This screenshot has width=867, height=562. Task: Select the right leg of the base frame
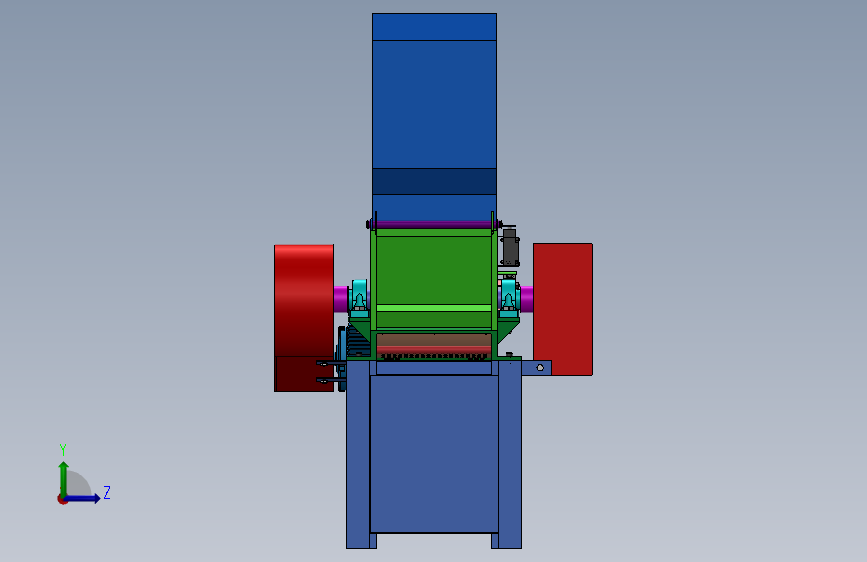(x=510, y=454)
